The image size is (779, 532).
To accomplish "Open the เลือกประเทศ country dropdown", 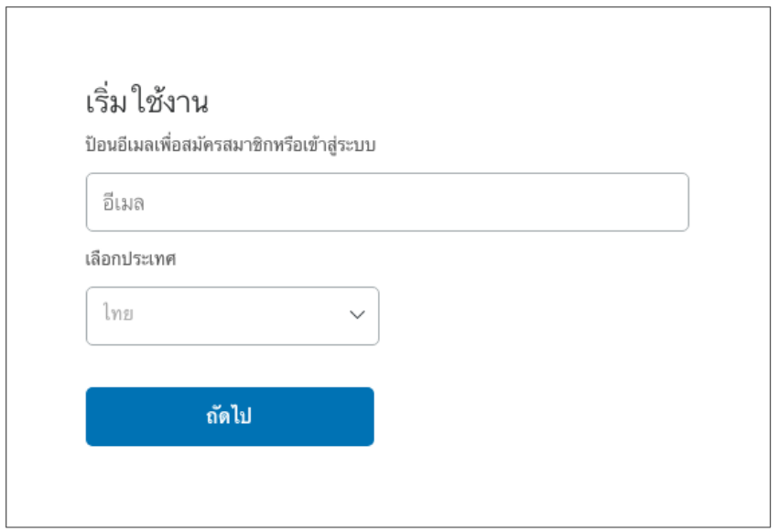I will [232, 316].
